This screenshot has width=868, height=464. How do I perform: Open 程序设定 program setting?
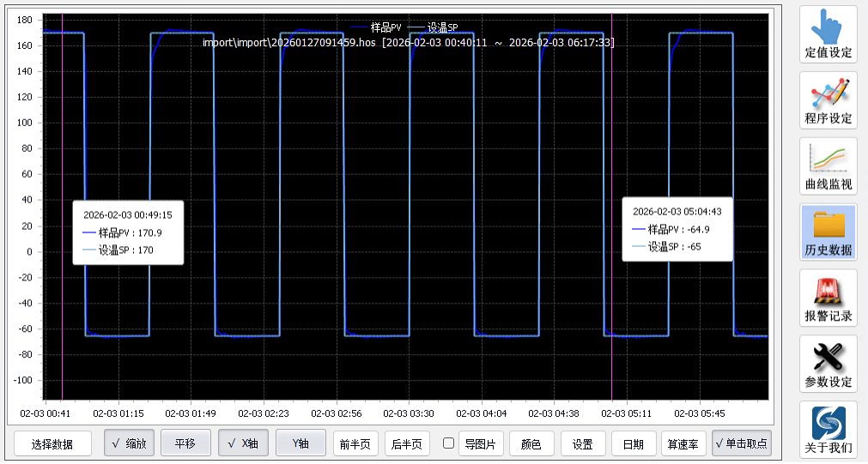coord(829,100)
